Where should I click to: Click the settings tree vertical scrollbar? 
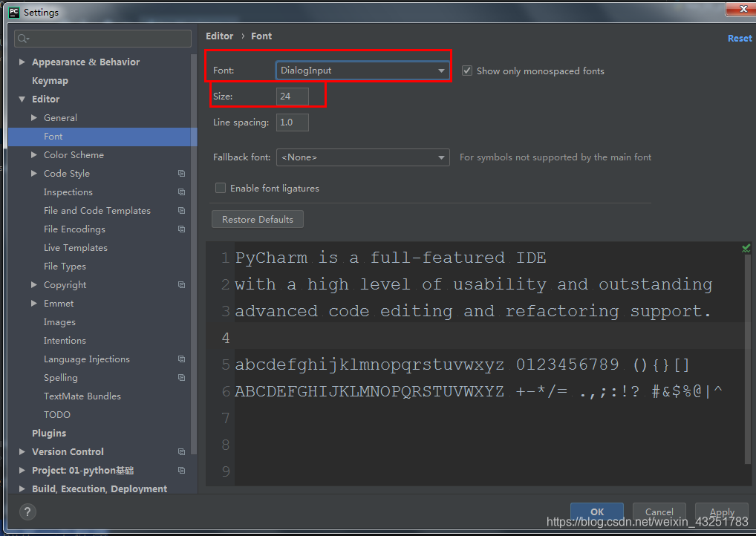click(194, 254)
